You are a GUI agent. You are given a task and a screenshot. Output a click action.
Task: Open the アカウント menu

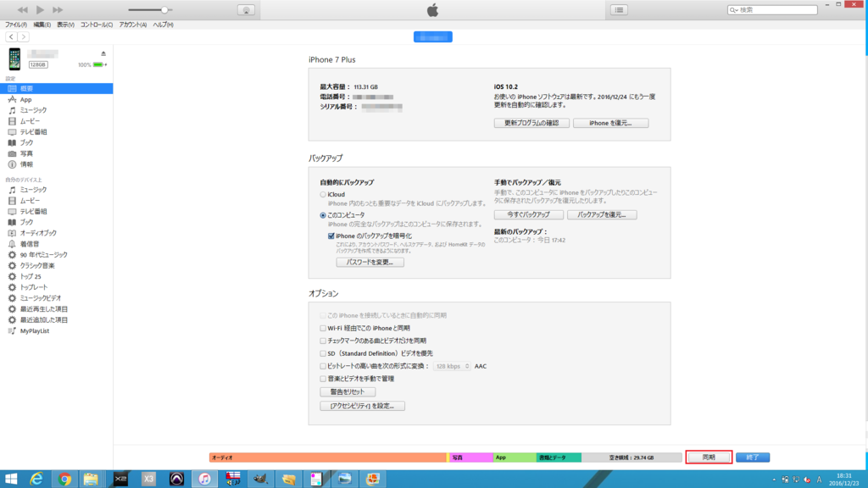[x=133, y=25]
